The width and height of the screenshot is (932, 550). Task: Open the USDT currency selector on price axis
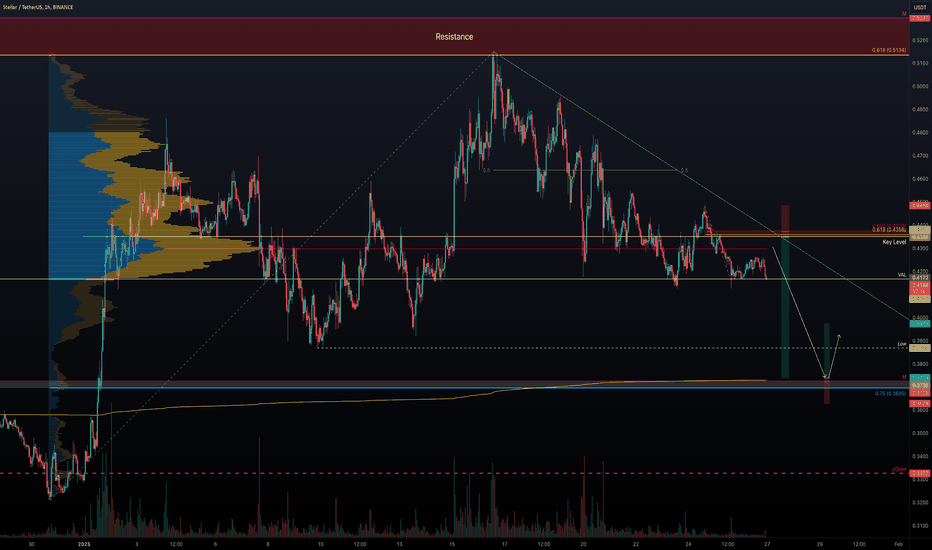(920, 7)
